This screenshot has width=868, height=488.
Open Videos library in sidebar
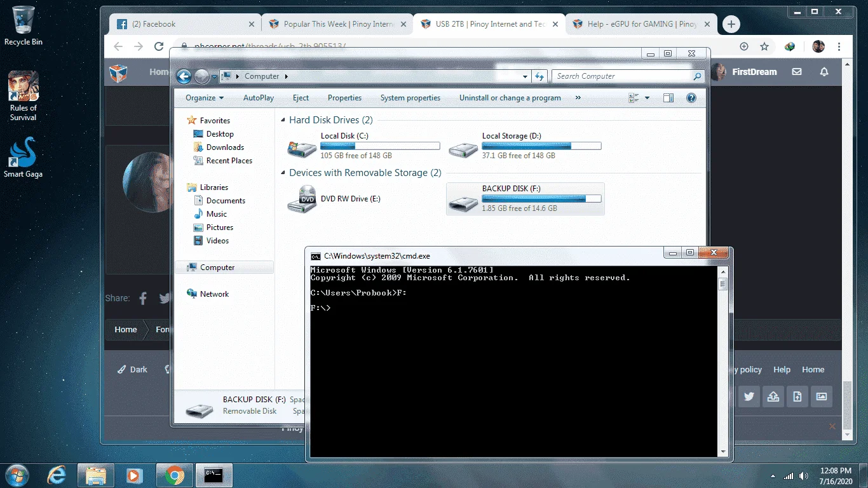click(211, 241)
